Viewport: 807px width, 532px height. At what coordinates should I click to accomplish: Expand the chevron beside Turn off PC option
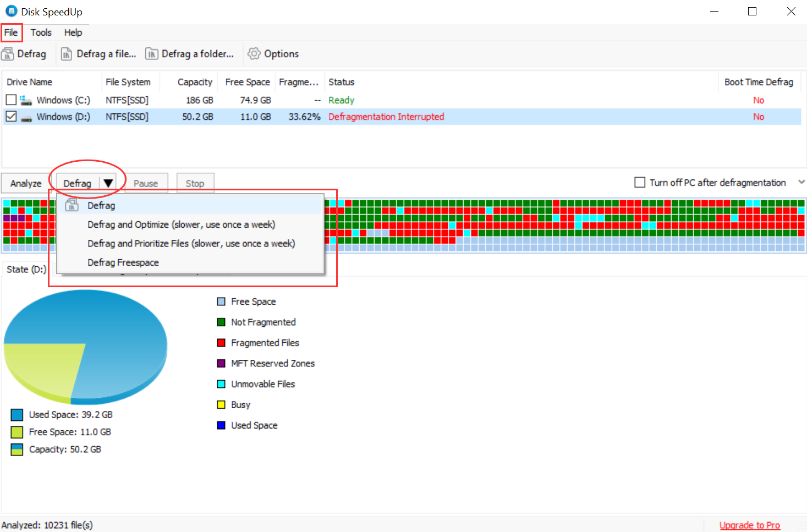click(801, 182)
